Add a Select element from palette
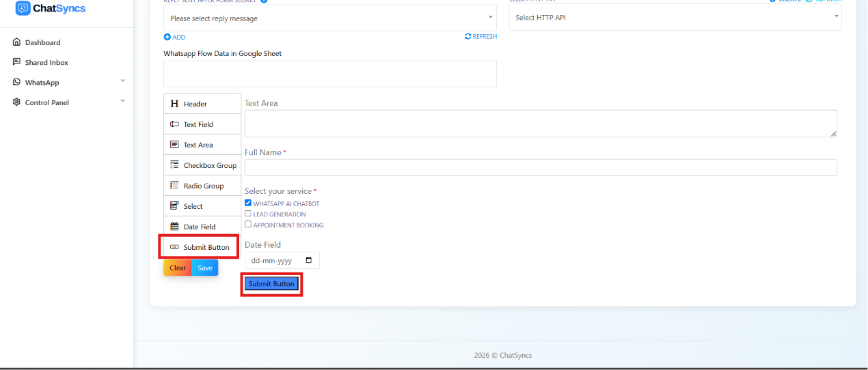This screenshot has height=370, width=868. 202,206
